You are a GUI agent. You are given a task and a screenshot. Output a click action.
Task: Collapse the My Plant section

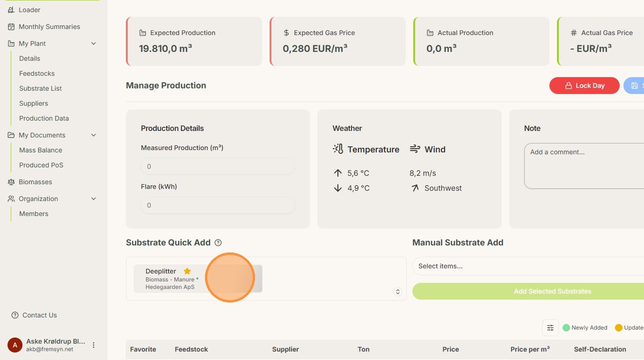click(x=94, y=43)
